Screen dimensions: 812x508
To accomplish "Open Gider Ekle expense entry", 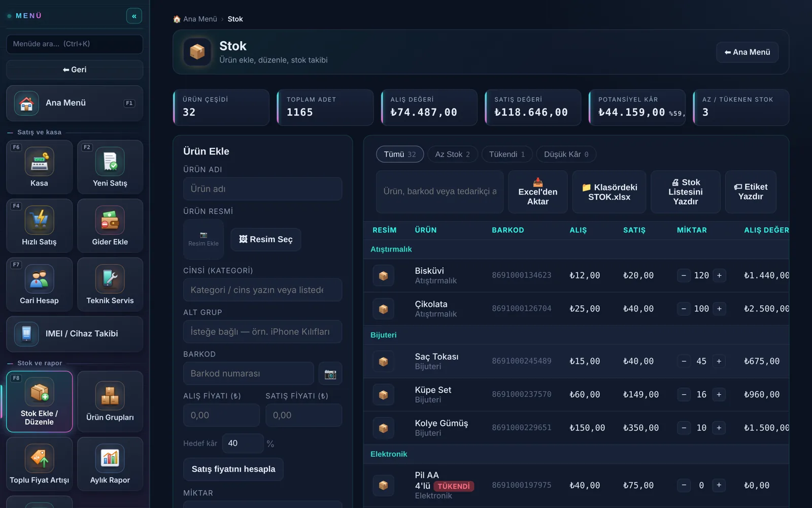I will pyautogui.click(x=110, y=226).
